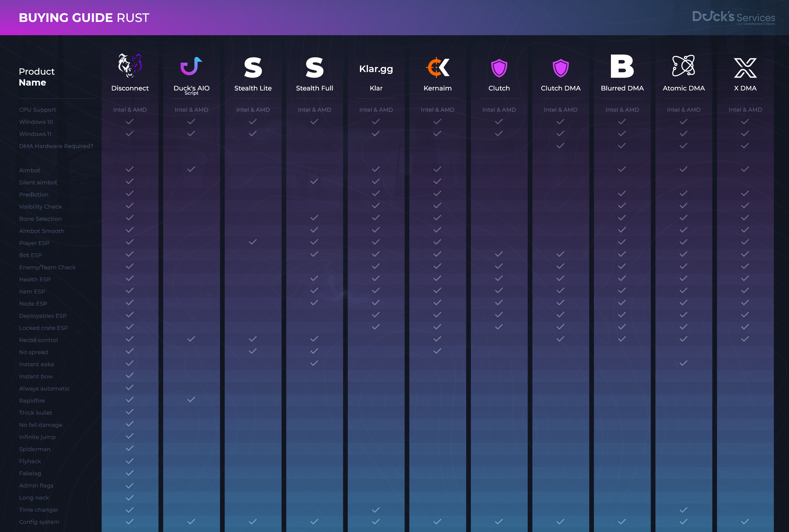Click the X DMA logo icon
789x532 pixels.
(x=745, y=68)
